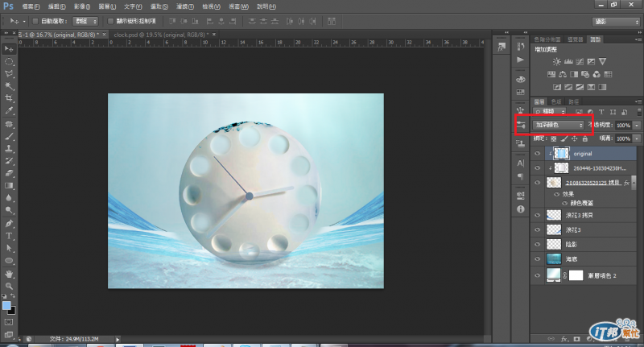Select the Magic Wand tool
This screenshot has width=644, height=347.
[9, 85]
